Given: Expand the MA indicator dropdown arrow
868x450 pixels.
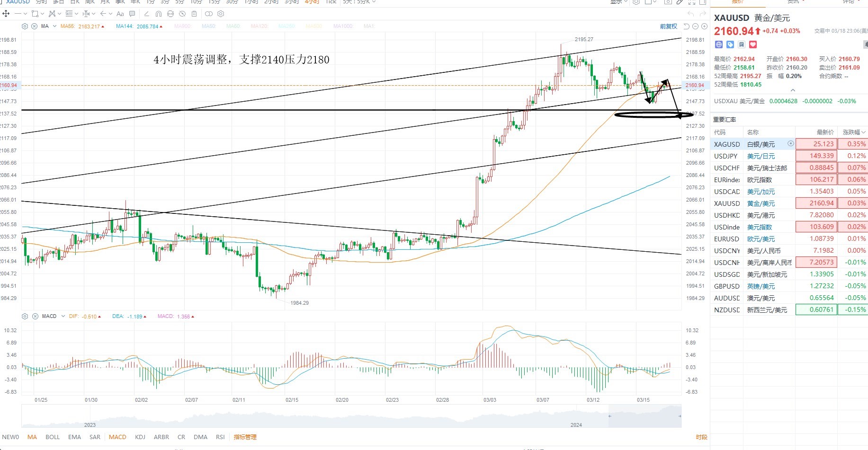Looking at the screenshot, I should pos(55,26).
